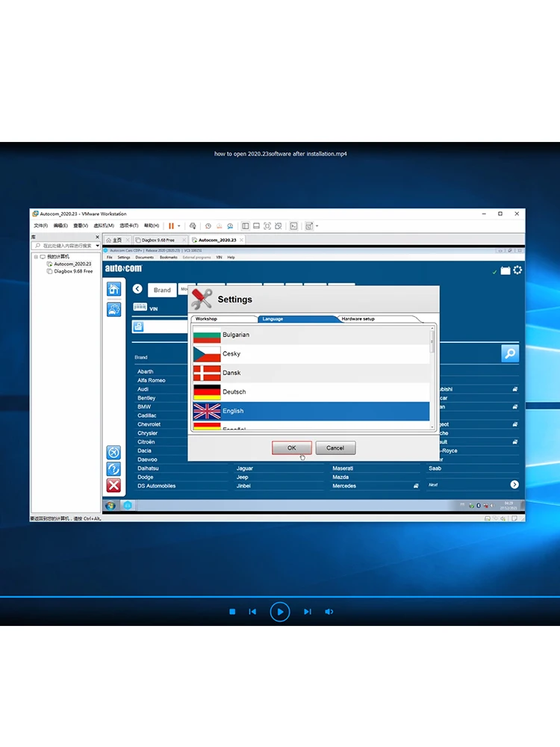560x747 pixels.
Task: Select Deutsch in the language list
Action: 311,392
